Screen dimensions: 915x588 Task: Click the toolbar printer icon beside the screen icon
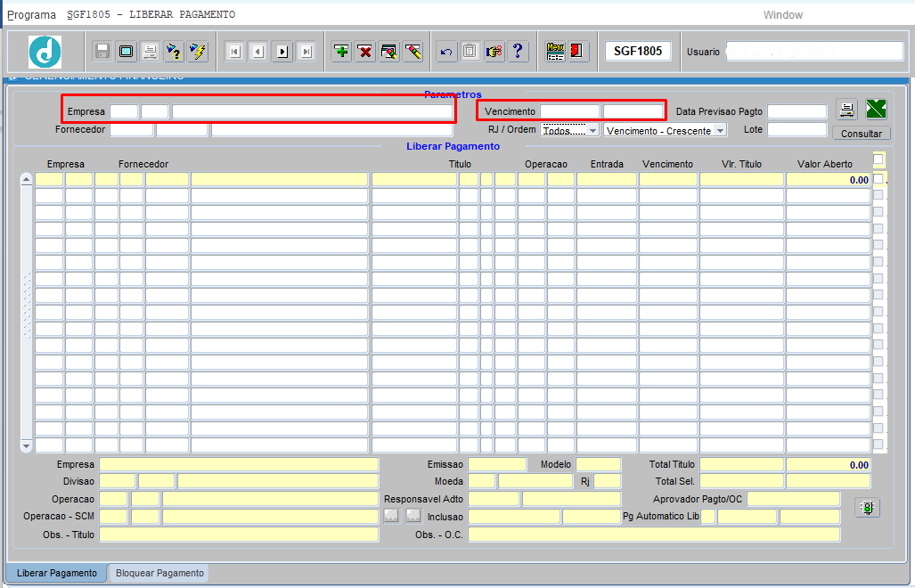(x=150, y=52)
